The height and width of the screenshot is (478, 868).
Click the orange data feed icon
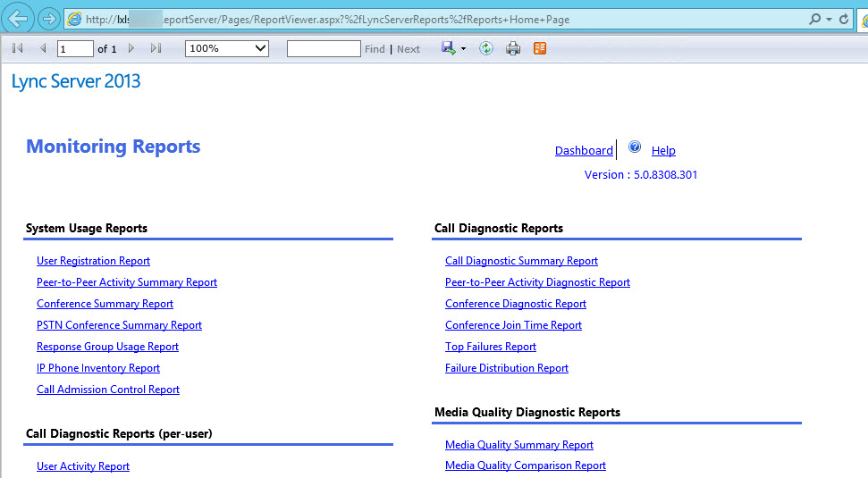[540, 48]
